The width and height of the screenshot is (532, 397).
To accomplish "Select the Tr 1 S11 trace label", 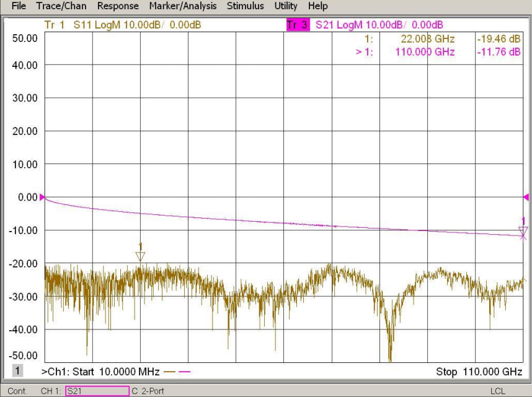I will click(x=122, y=25).
